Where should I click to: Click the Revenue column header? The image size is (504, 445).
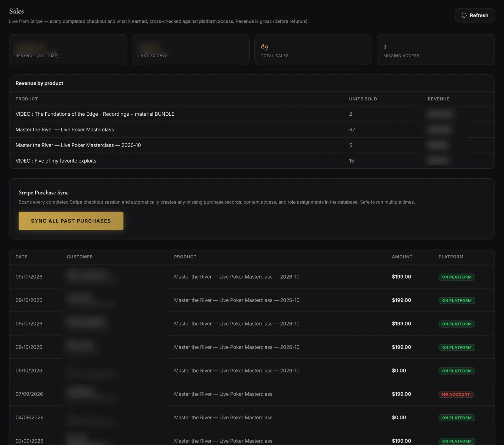tap(438, 99)
